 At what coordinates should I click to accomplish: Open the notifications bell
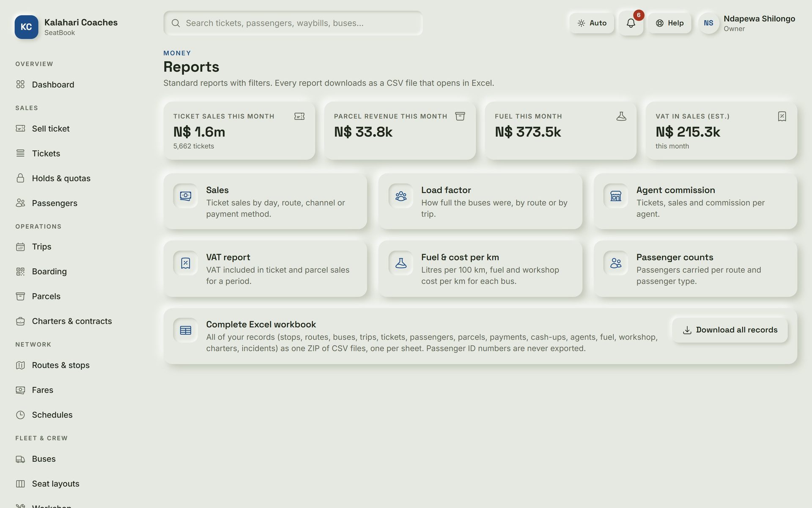(631, 23)
